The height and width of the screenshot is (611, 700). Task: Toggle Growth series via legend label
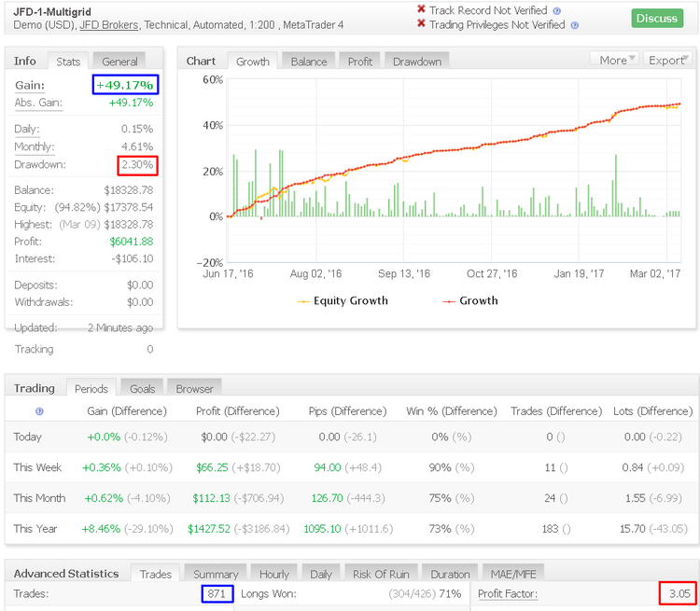(478, 301)
